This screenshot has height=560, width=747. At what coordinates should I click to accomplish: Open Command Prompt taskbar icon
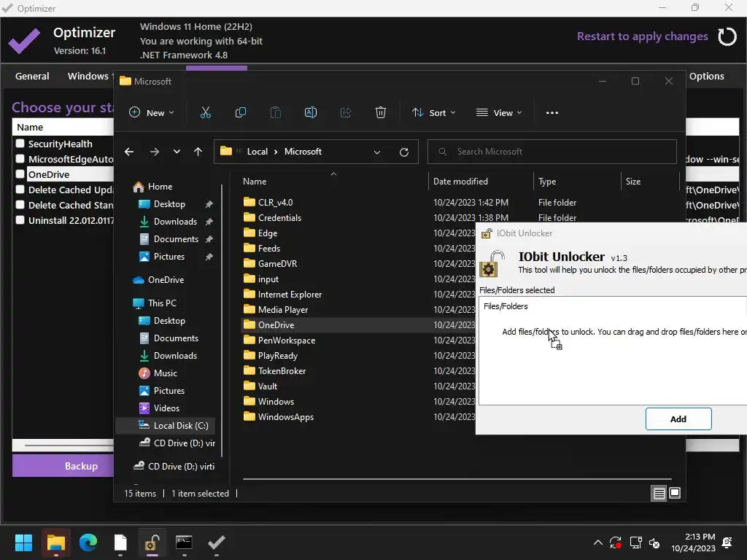(184, 542)
